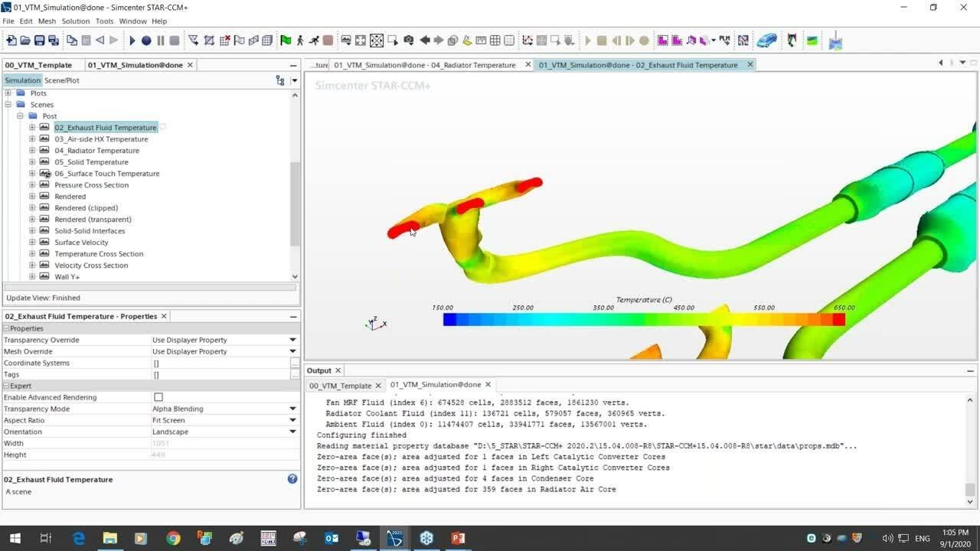Image resolution: width=980 pixels, height=551 pixels.
Task: Click the first magenta toolbar icon
Action: (663, 41)
